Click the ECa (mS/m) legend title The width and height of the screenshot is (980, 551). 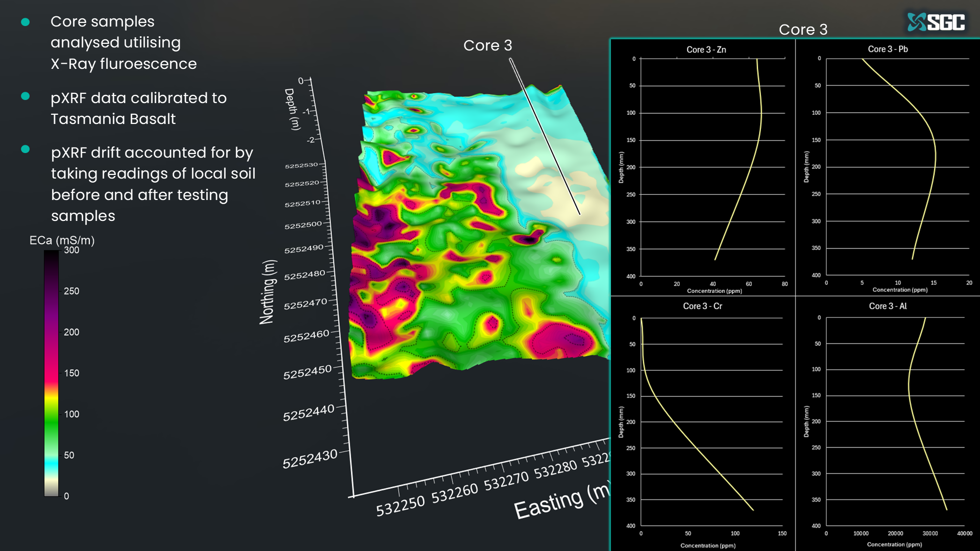62,240
